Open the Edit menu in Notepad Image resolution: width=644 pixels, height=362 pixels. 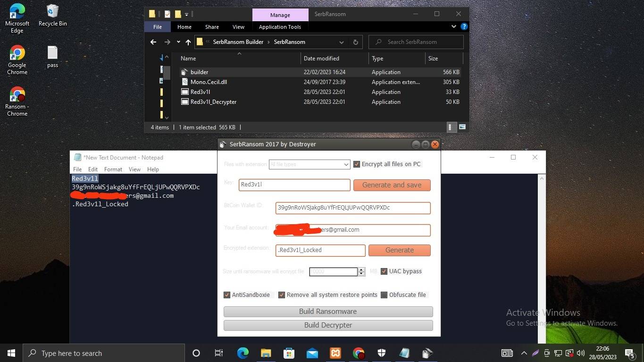click(x=93, y=169)
